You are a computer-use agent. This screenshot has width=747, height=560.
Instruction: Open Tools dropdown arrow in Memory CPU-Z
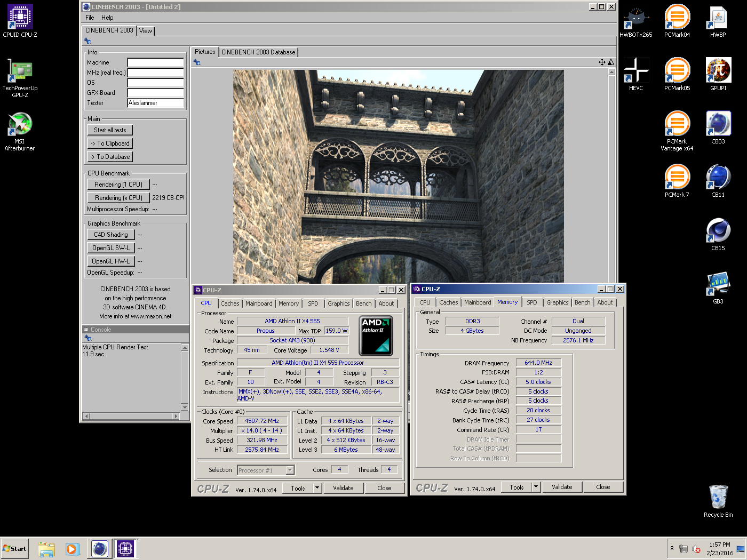[536, 486]
